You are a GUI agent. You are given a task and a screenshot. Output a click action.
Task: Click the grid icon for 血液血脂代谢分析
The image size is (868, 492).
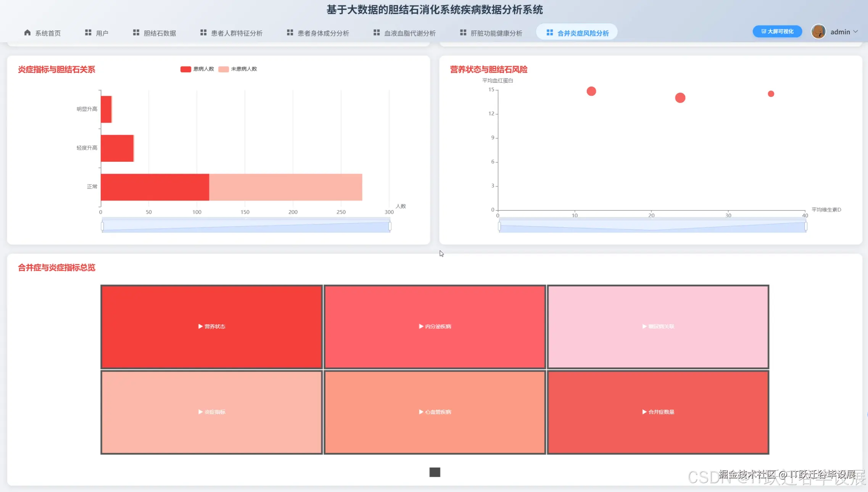(x=377, y=33)
